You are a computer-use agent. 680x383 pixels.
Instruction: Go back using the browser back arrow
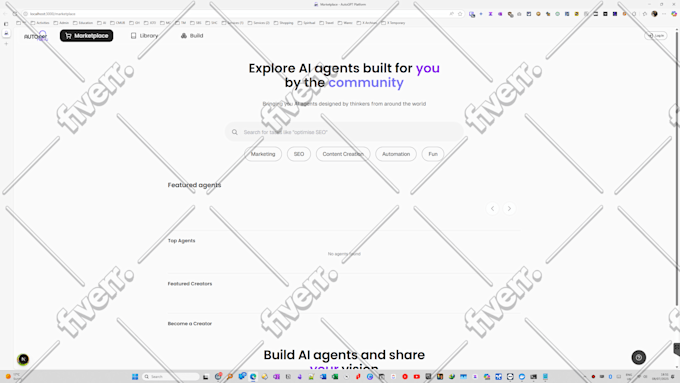pyautogui.click(x=5, y=14)
